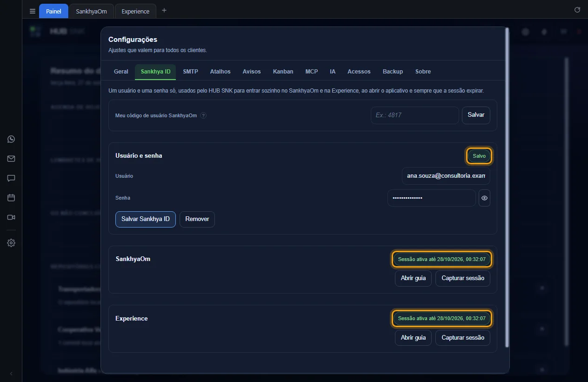Click Abrir guia in the SankhyaOm section
The image size is (588, 382).
click(x=414, y=278)
